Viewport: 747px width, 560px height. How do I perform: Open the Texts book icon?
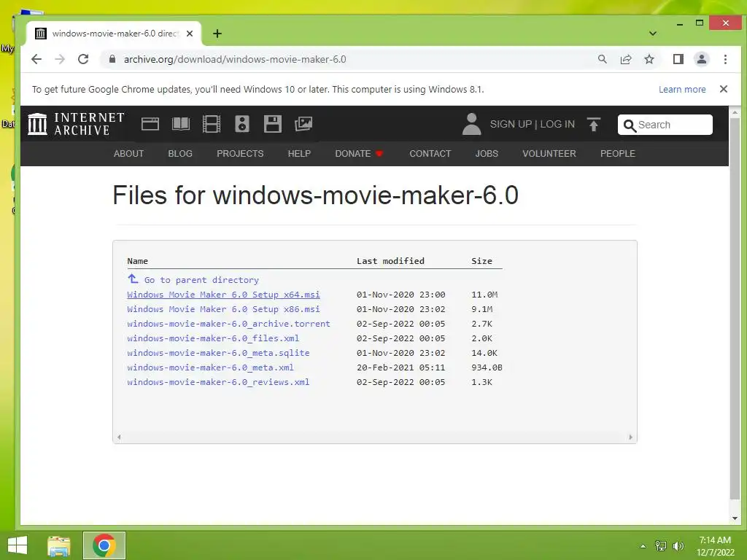[181, 124]
